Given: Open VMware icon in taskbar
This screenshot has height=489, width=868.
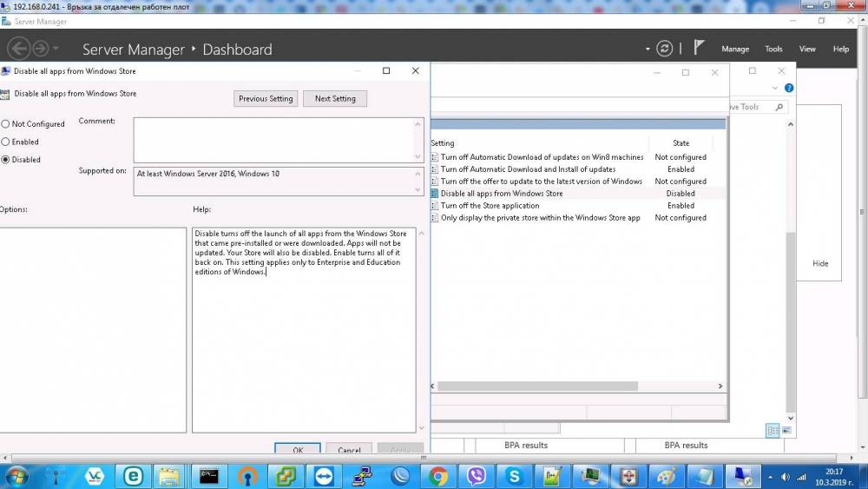Looking at the screenshot, I should click(x=286, y=476).
